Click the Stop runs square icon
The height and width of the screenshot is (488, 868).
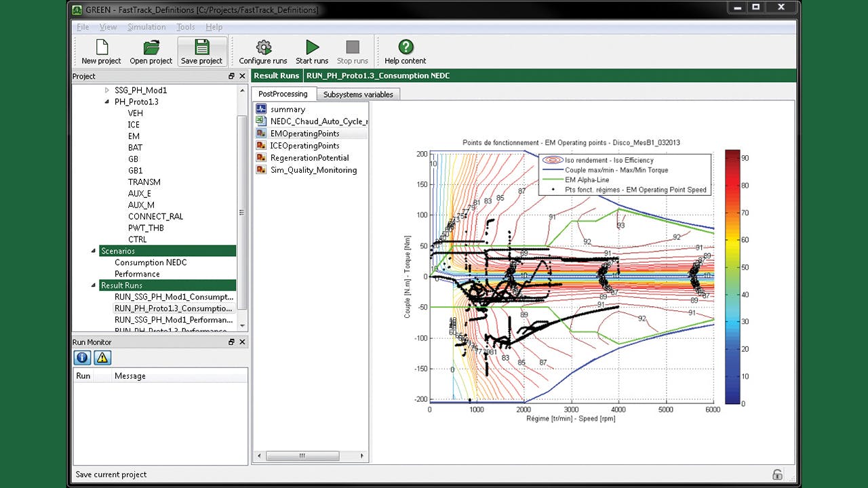(353, 47)
